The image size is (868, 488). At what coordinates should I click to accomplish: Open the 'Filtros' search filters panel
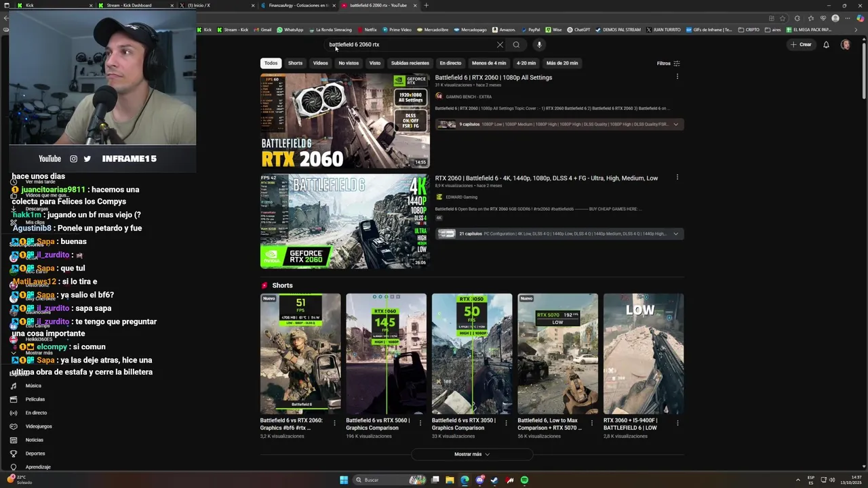click(668, 63)
